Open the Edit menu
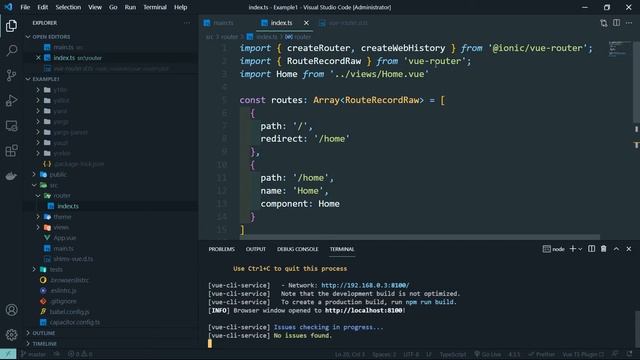The height and width of the screenshot is (360, 640). tap(42, 7)
